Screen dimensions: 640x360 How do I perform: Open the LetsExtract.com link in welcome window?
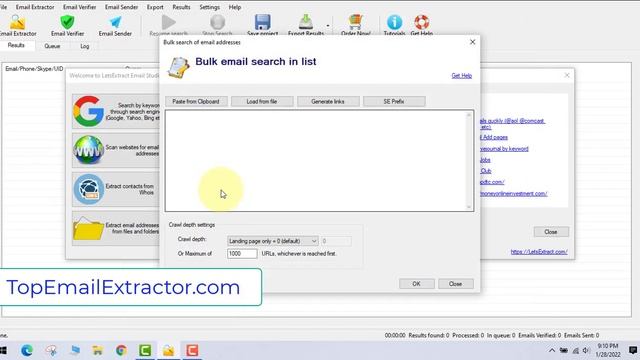pyautogui.click(x=539, y=252)
